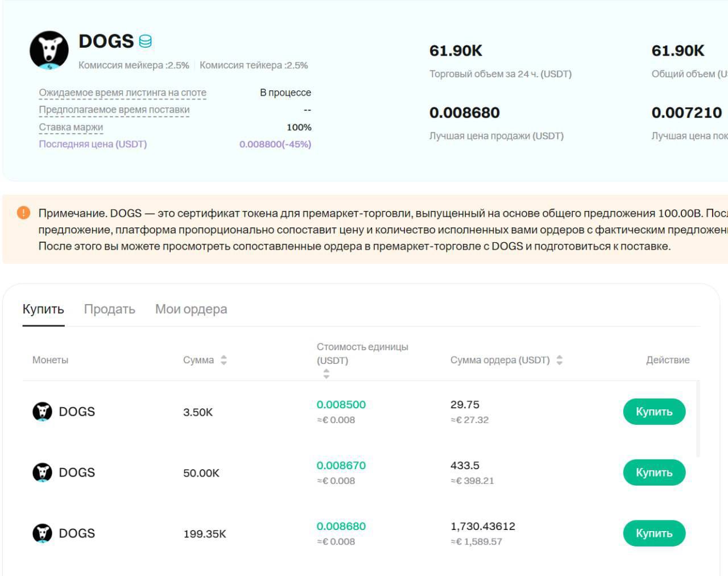Screen dimensions: 728x576
Task: Click the Ставка маржи label
Action: (x=71, y=127)
